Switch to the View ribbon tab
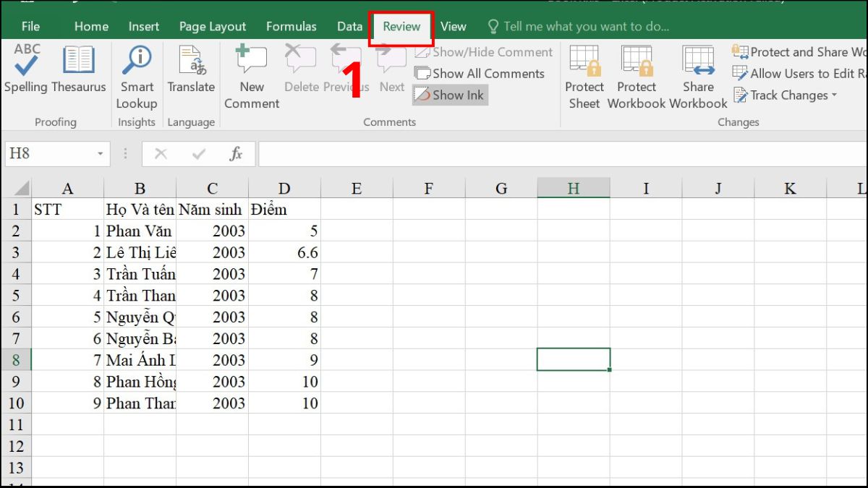Image resolution: width=868 pixels, height=488 pixels. 454,26
